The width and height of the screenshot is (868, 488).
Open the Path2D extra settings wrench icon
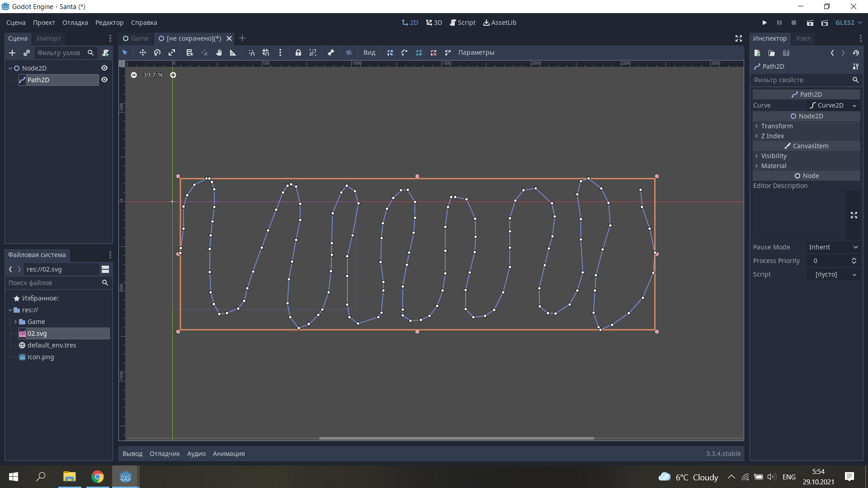point(856,66)
